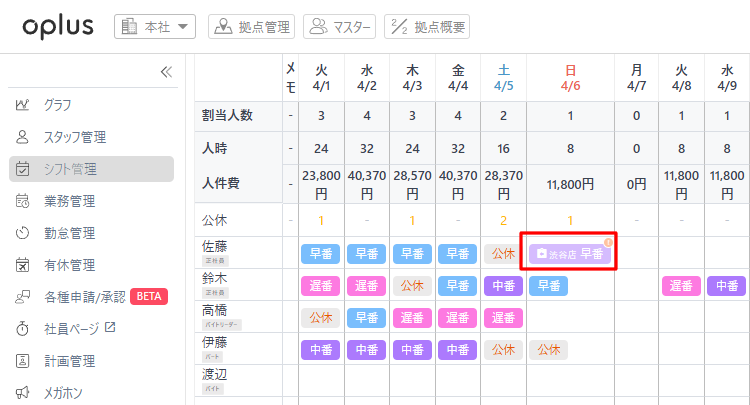Open the 拠点管理 tab
Screen dimensions: 750x405
[x=251, y=27]
